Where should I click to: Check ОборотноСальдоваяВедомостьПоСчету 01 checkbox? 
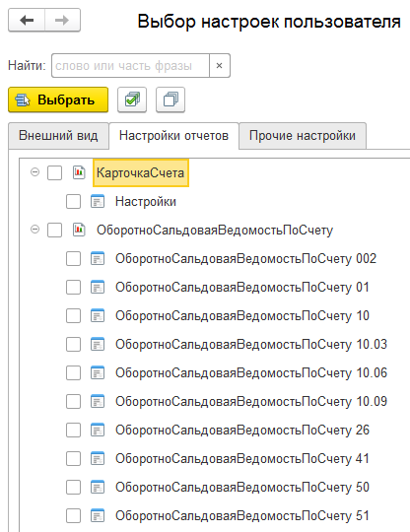(73, 287)
